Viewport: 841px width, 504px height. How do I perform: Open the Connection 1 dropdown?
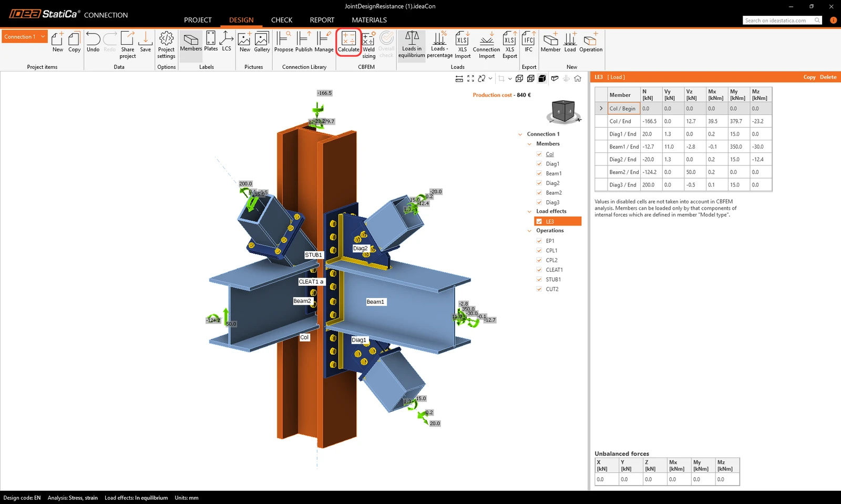[x=25, y=36]
